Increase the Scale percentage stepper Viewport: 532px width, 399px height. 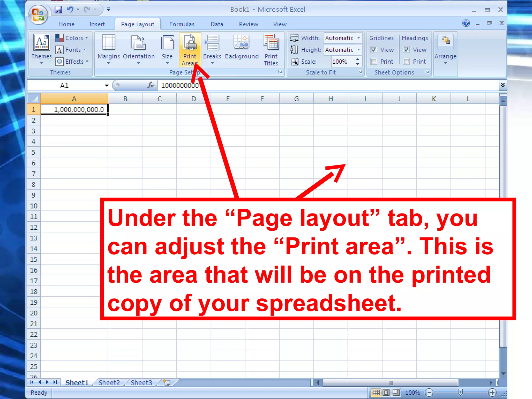pos(357,59)
